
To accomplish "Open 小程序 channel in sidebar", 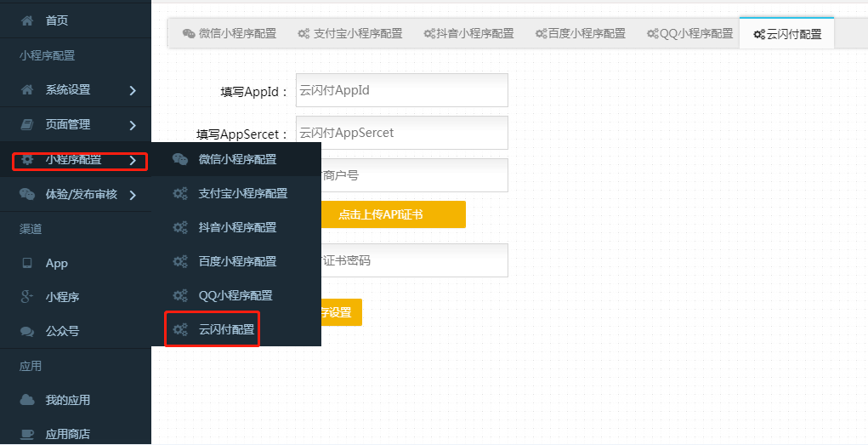I will (x=76, y=297).
